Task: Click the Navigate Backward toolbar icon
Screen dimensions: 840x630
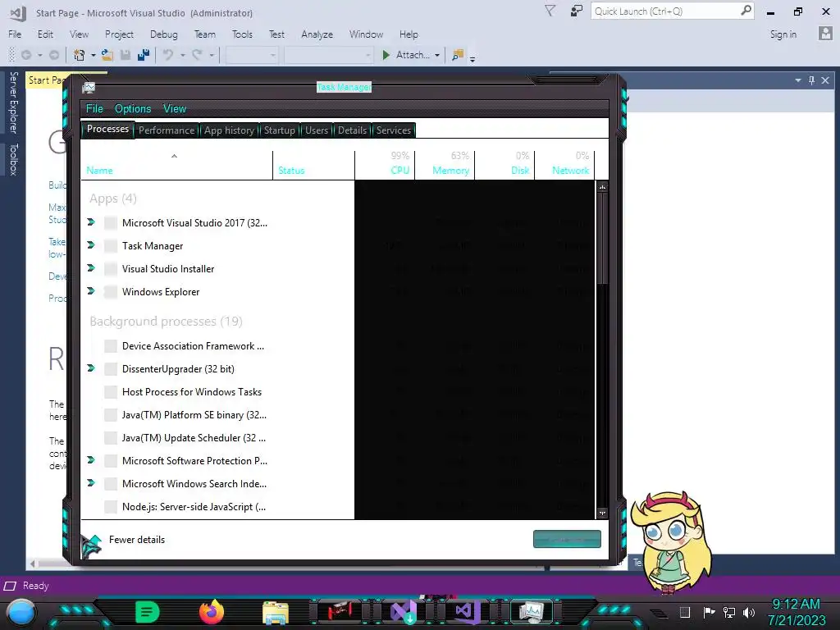Action: [x=25, y=55]
